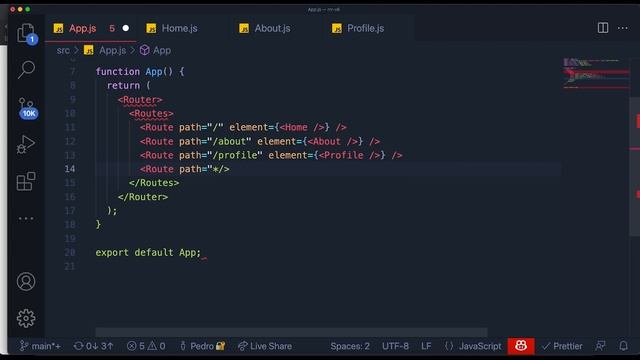
Task: Open Problems panel via 5 errors indicator
Action: pos(146,346)
